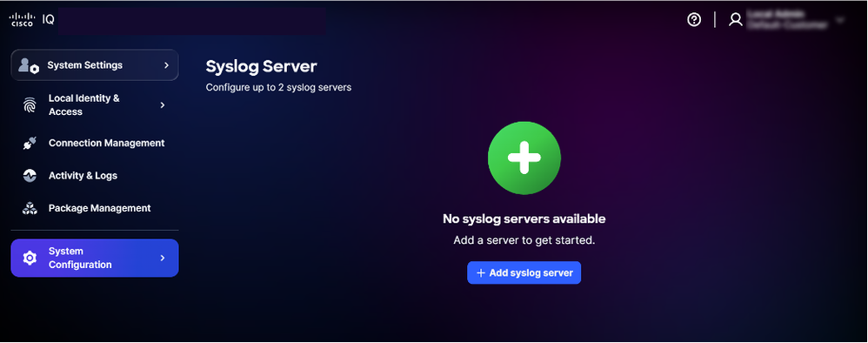Image resolution: width=868 pixels, height=343 pixels.
Task: Expand the Local Identity & Access chevron
Action: click(162, 105)
